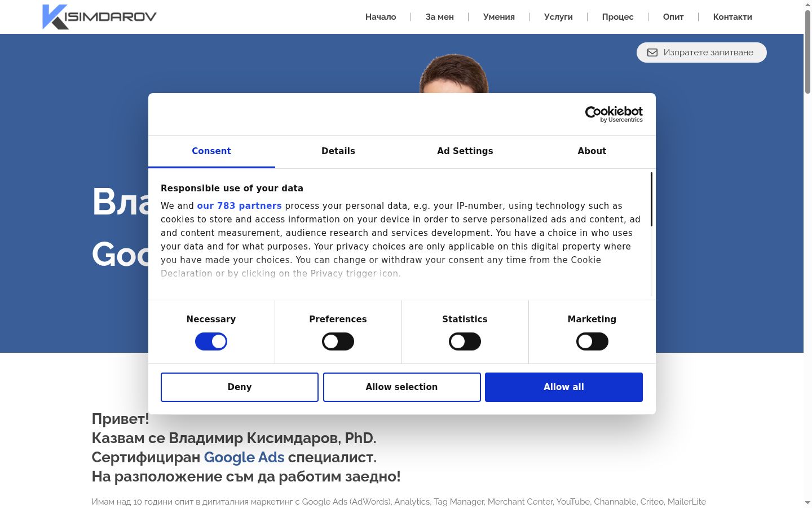Screen dimensions: 812x508
Task: Click the Cookiebot by Usercentrics logo
Action: click(x=614, y=114)
